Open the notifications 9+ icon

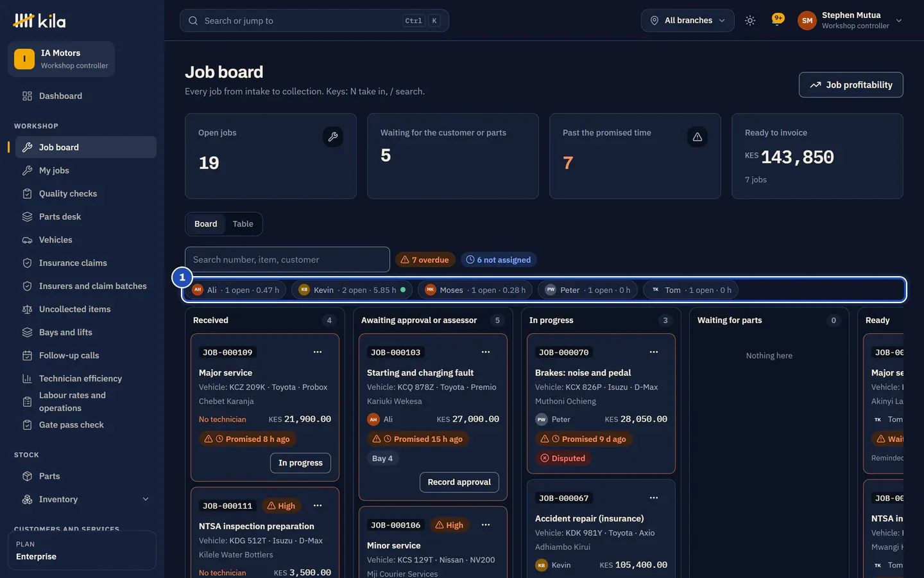click(x=778, y=20)
